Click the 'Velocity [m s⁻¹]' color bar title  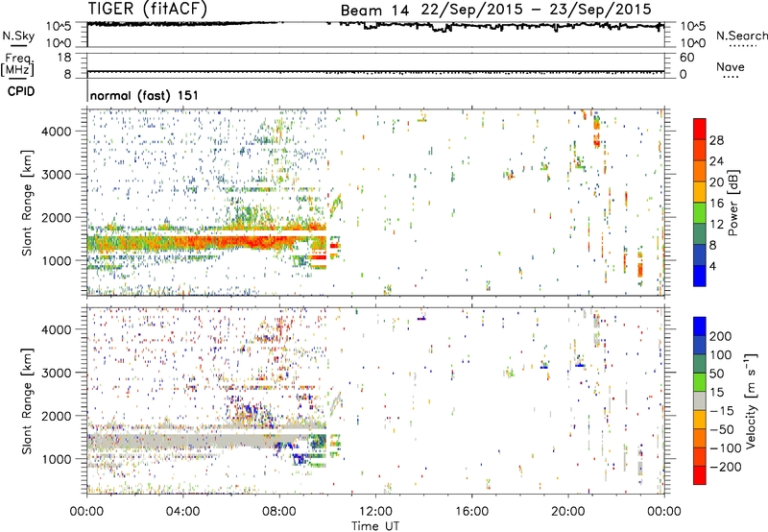click(x=751, y=401)
